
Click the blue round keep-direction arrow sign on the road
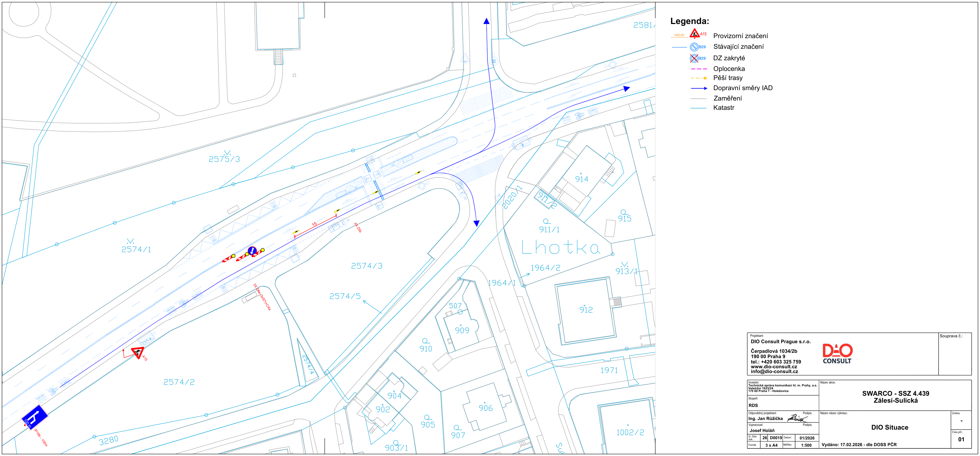(252, 250)
